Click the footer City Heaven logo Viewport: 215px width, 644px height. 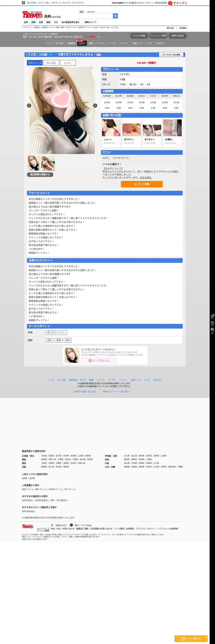click(x=27, y=526)
